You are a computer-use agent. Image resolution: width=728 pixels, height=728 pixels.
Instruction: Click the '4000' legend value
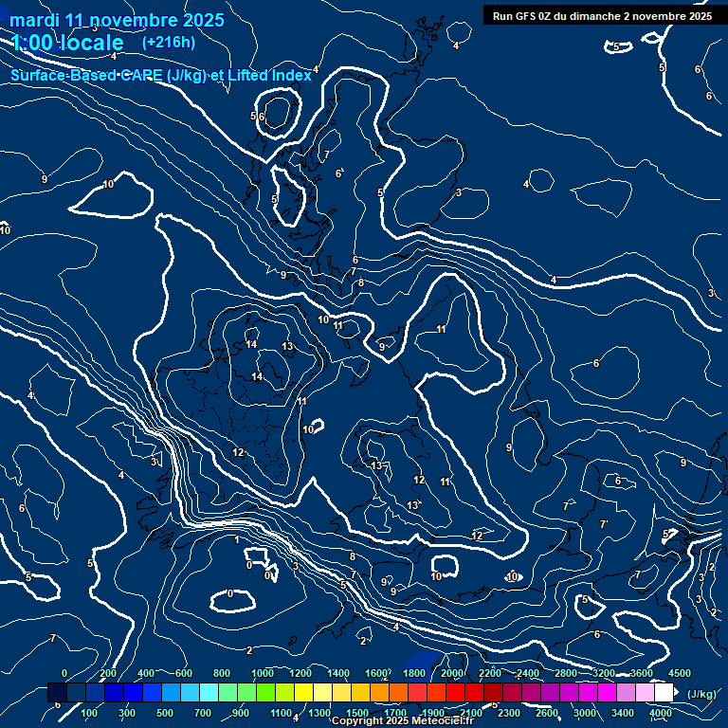(661, 713)
